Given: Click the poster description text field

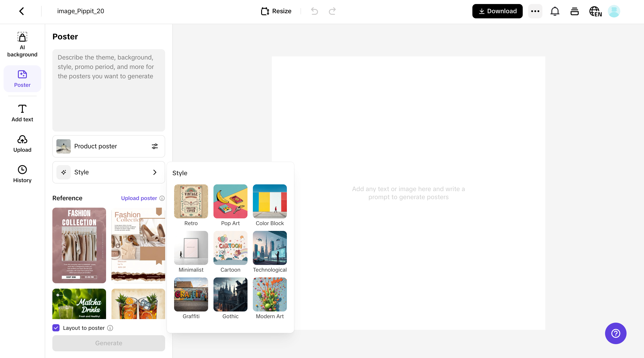Looking at the screenshot, I should (x=109, y=90).
